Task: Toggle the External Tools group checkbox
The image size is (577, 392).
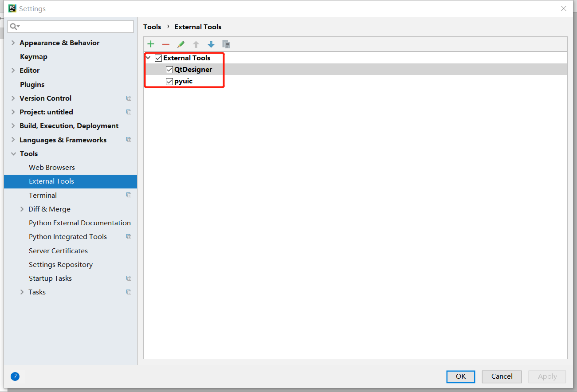Action: point(158,58)
